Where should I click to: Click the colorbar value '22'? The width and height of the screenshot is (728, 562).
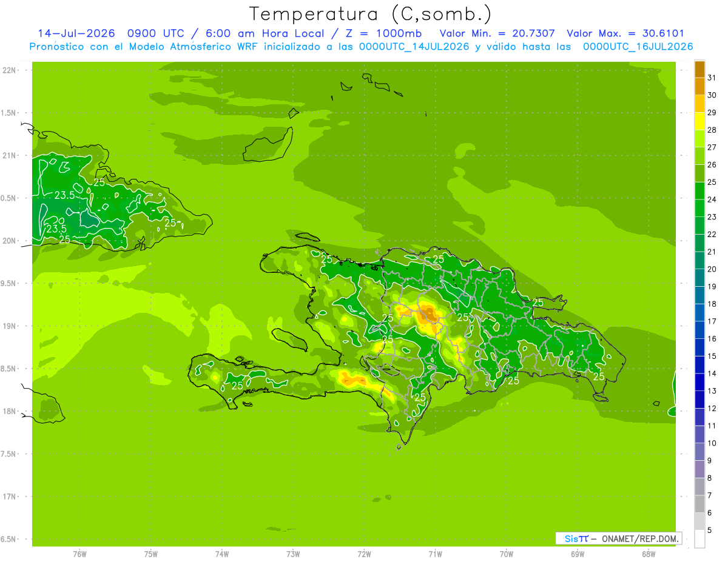point(712,234)
